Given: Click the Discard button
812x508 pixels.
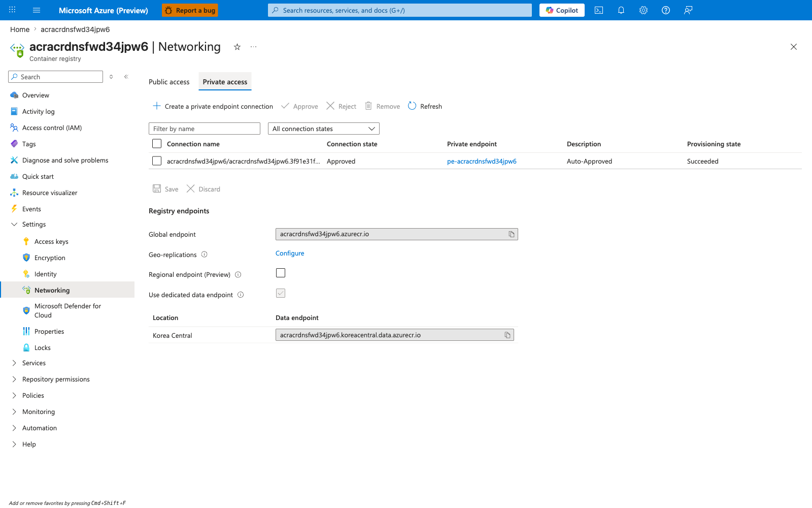Looking at the screenshot, I should 204,189.
